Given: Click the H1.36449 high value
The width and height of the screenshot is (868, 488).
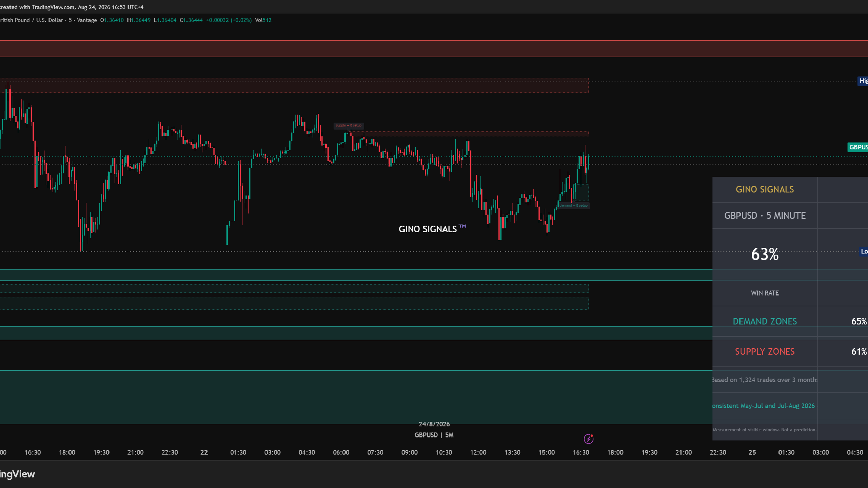Looking at the screenshot, I should (139, 20).
